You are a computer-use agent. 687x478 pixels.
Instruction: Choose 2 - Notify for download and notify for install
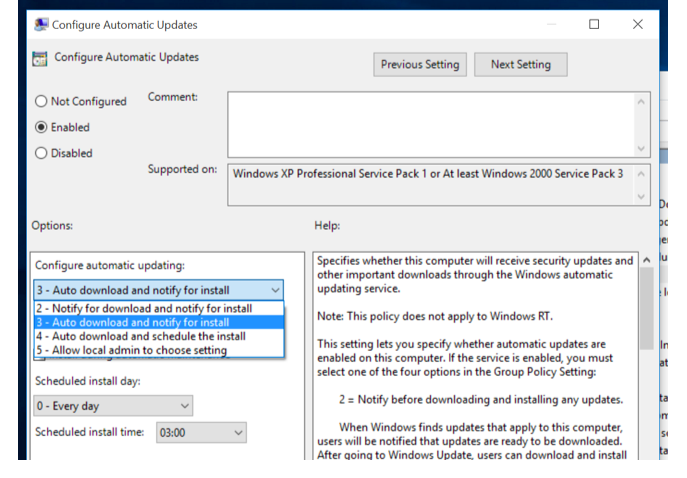tap(159, 308)
